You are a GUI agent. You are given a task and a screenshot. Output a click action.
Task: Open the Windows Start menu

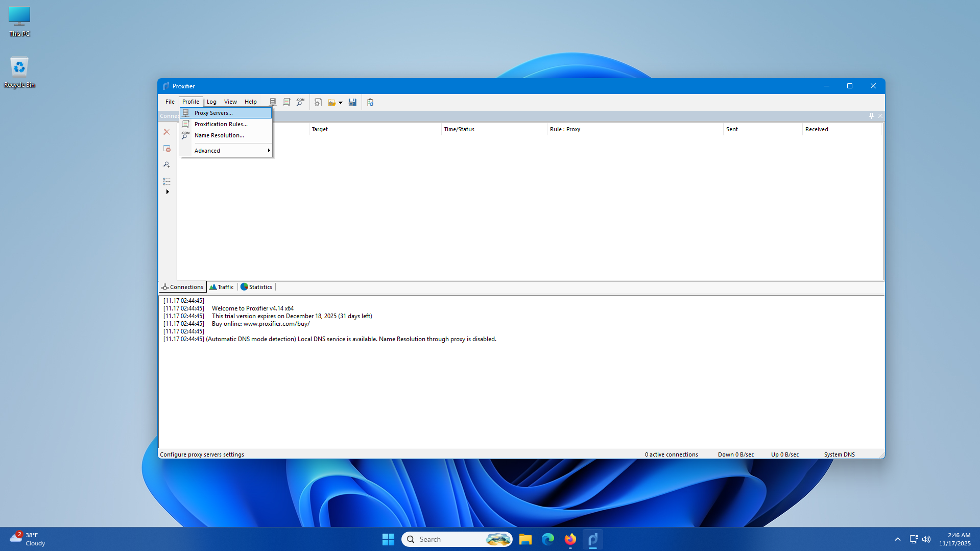[388, 539]
